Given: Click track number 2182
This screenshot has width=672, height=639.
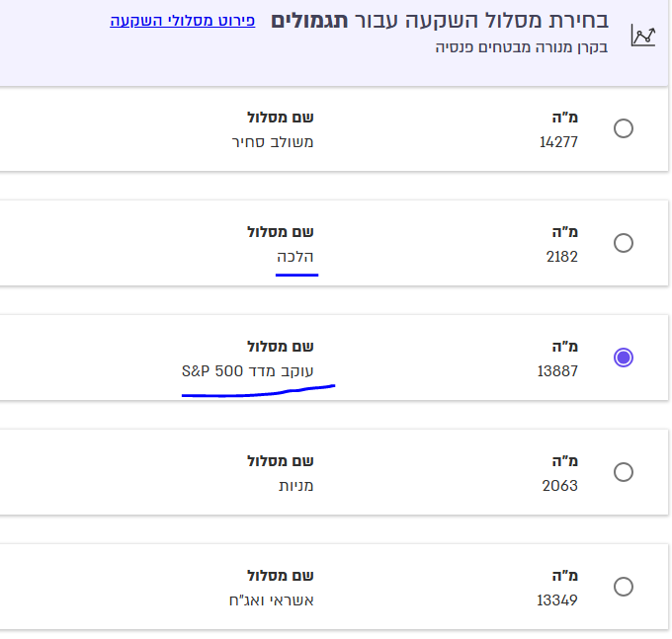Looking at the screenshot, I should tap(562, 256).
